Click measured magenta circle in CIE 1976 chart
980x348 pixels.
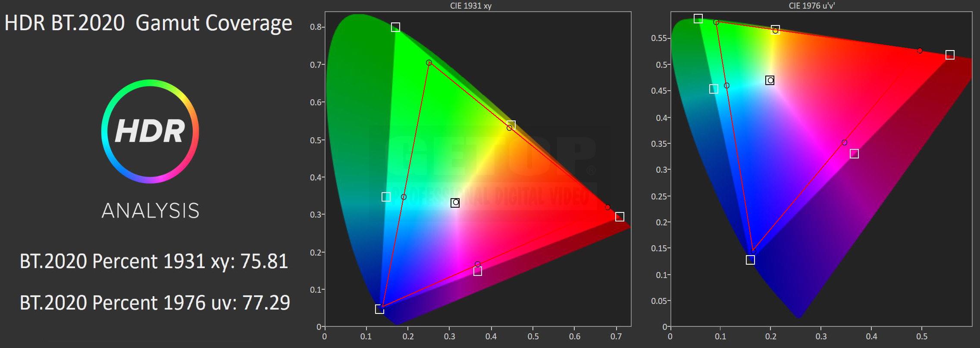pyautogui.click(x=844, y=142)
